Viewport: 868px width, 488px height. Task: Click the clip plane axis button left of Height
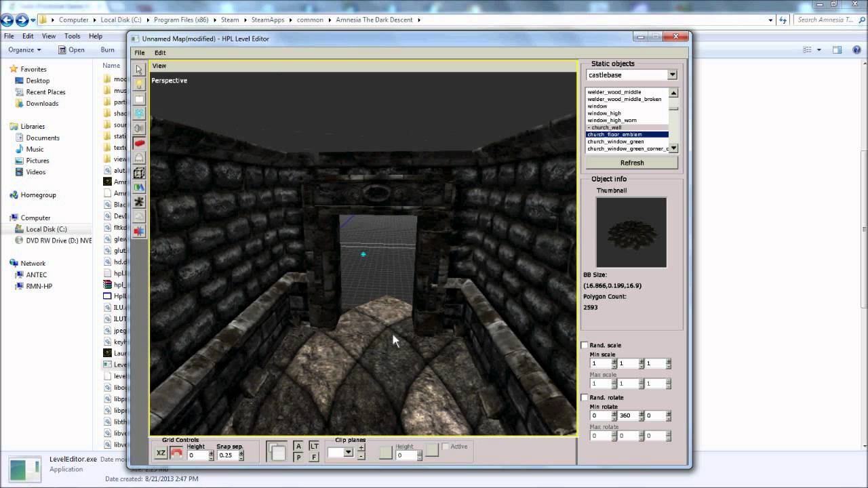pos(386,453)
